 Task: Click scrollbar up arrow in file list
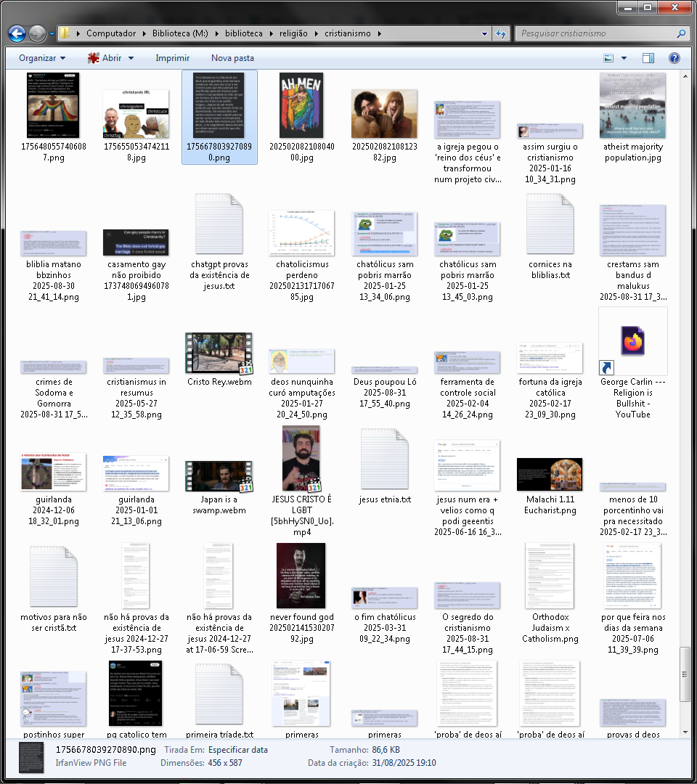(685, 76)
